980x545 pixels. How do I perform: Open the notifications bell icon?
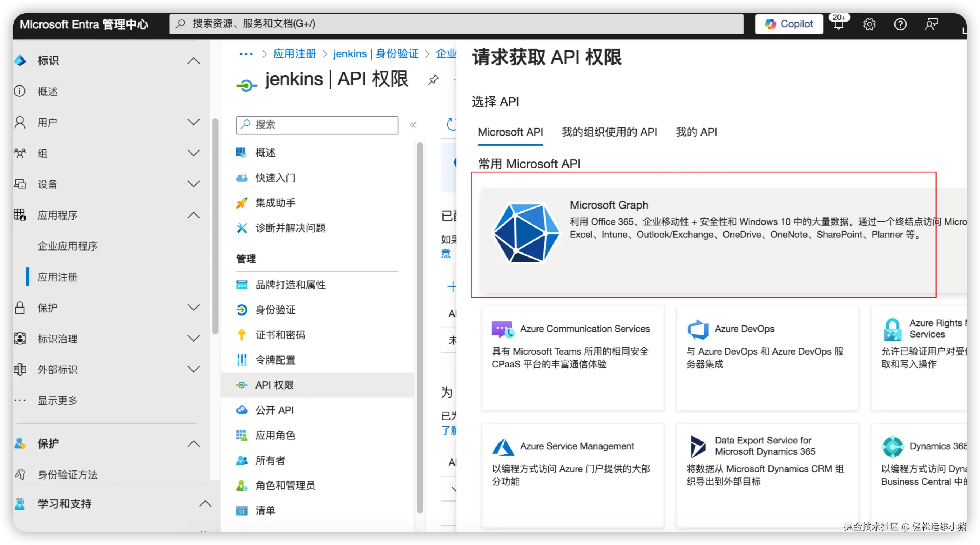tap(839, 24)
